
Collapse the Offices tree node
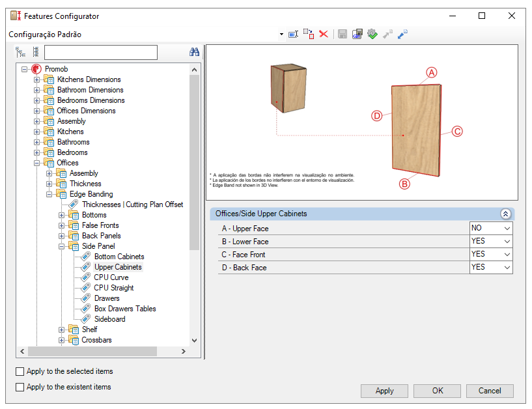click(36, 163)
